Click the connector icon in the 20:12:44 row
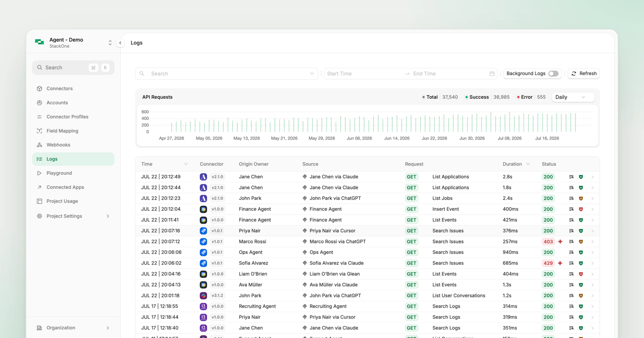The width and height of the screenshot is (644, 338). [x=203, y=187]
